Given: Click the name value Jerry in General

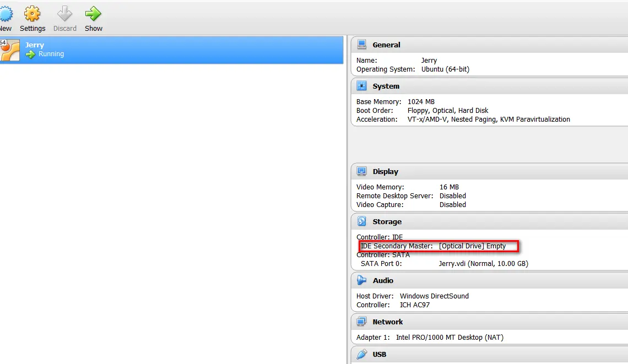Looking at the screenshot, I should pyautogui.click(x=429, y=61).
